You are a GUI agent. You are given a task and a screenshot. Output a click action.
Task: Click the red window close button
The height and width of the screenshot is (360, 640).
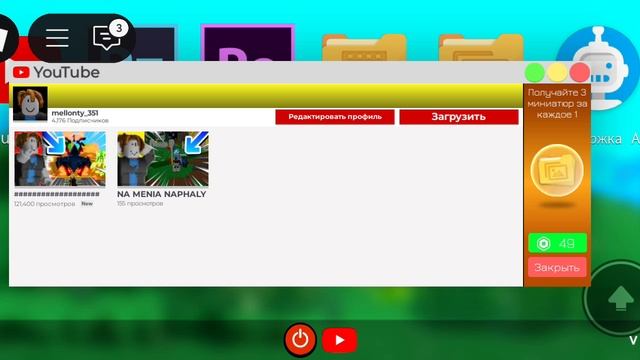[x=580, y=73]
